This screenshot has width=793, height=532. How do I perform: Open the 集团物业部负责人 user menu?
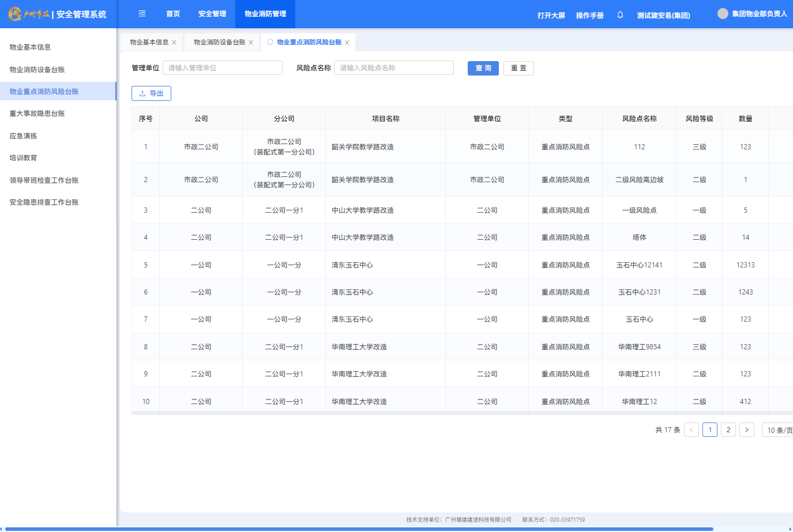tap(759, 14)
